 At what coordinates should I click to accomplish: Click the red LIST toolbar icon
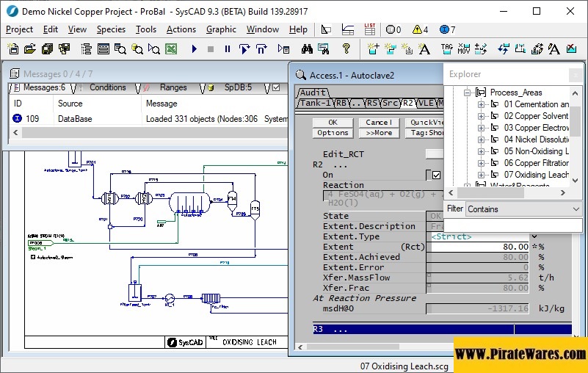(370, 29)
